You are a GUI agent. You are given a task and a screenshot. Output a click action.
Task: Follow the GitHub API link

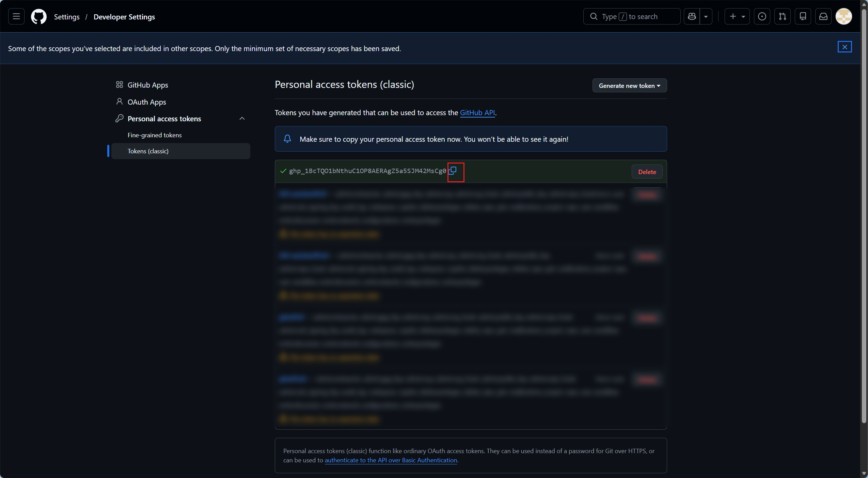477,113
